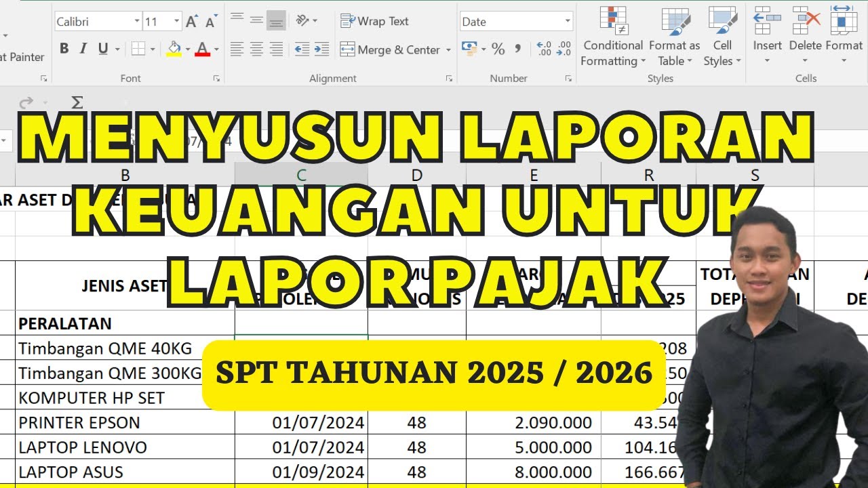Expand the Orientation dropdown arrow

click(x=315, y=22)
